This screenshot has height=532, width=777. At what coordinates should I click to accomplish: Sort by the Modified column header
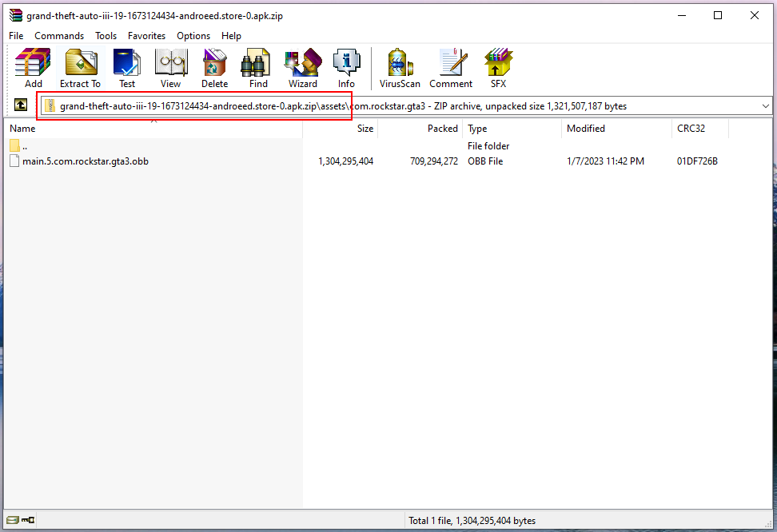click(617, 129)
